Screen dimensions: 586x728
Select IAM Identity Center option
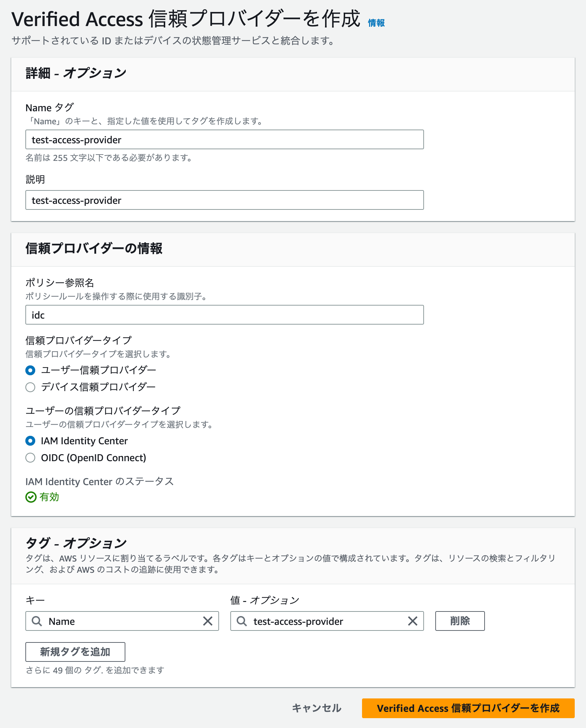pyautogui.click(x=30, y=441)
